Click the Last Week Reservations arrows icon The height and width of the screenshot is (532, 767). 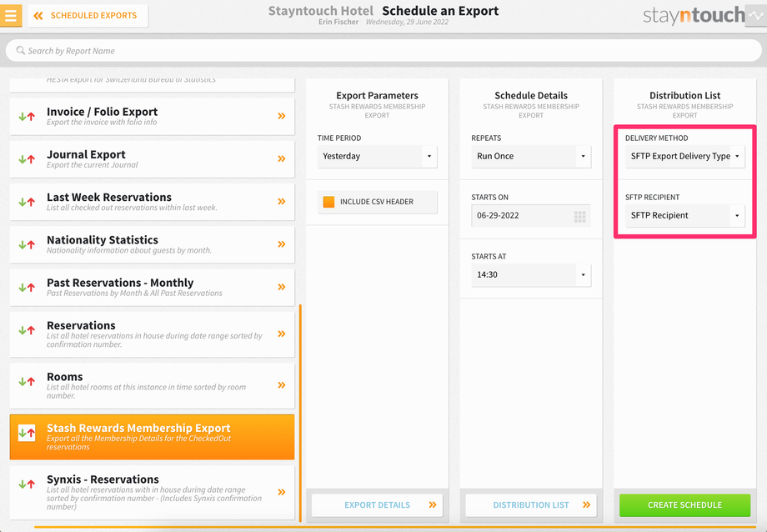[x=27, y=202]
